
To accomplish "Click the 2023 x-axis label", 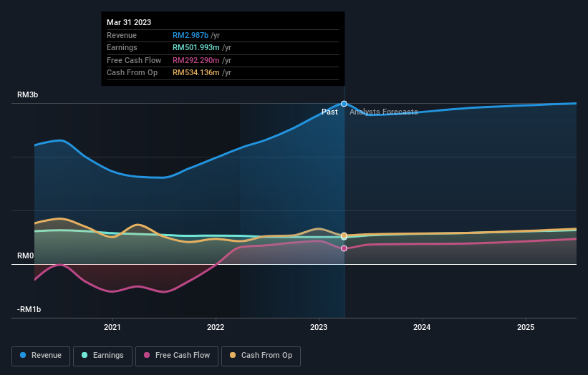I will (319, 327).
